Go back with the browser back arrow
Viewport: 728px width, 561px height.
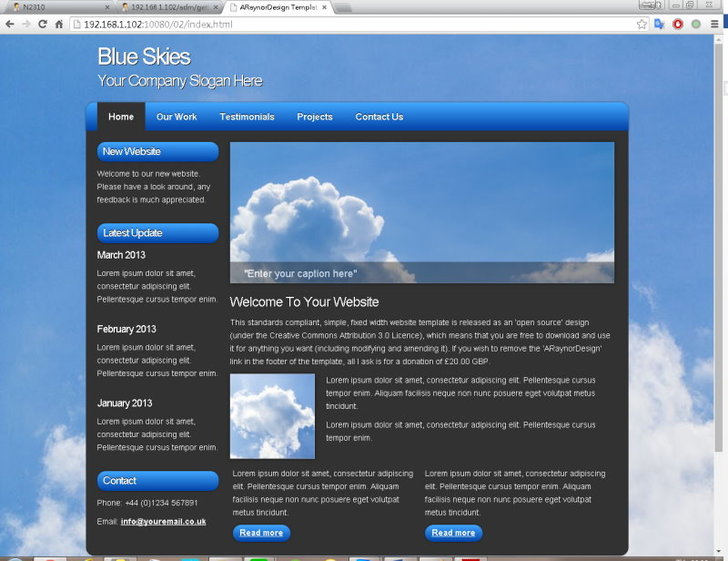point(10,24)
